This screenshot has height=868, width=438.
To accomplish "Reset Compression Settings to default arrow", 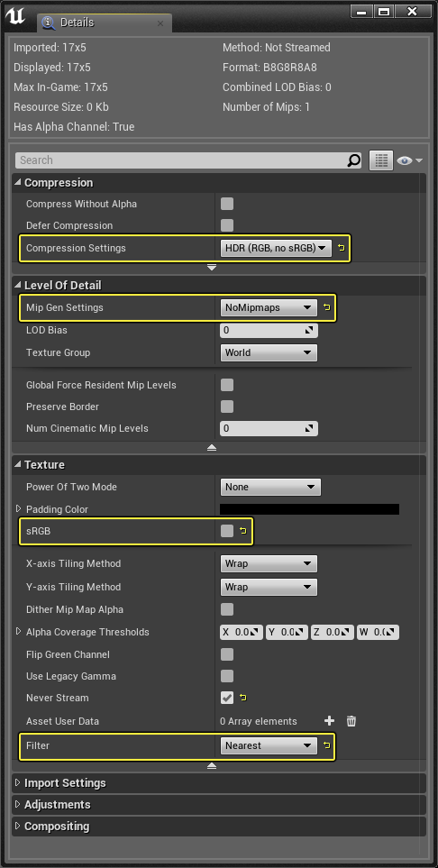I will click(341, 248).
